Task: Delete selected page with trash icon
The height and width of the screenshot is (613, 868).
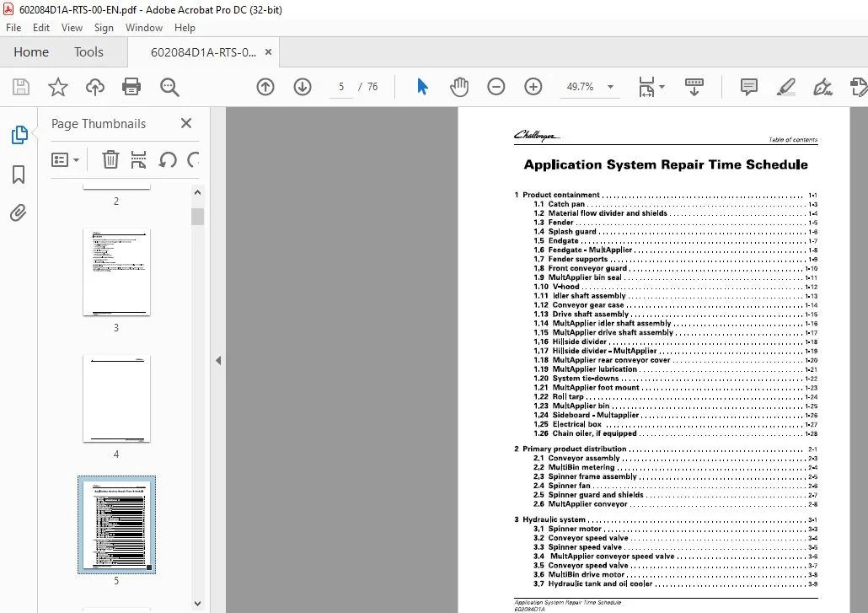Action: [110, 160]
